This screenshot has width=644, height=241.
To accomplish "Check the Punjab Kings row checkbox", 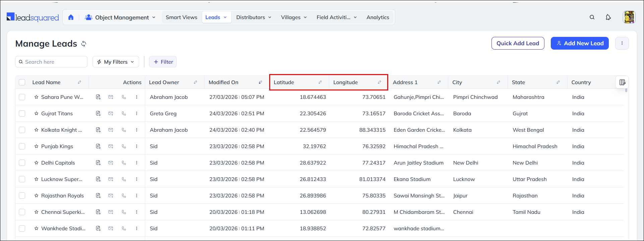I will (22, 146).
